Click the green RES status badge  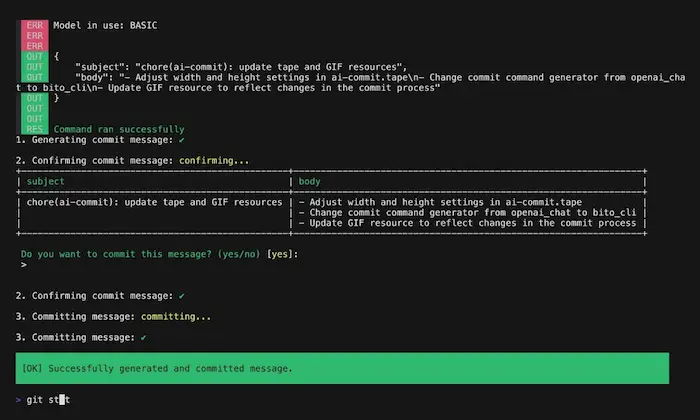[x=34, y=130]
